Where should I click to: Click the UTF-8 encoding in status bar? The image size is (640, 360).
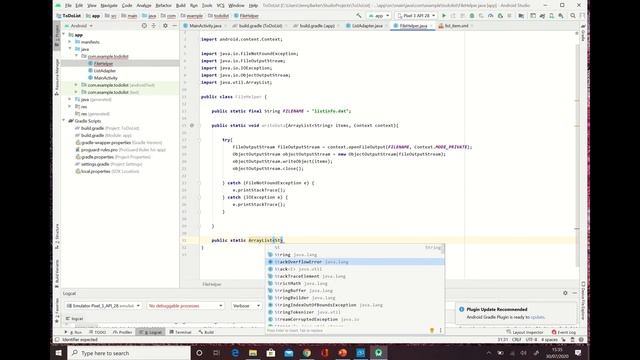tap(531, 339)
